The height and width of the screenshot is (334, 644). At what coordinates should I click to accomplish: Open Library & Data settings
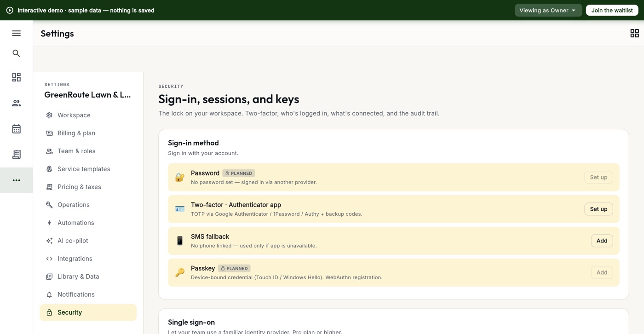[x=88, y=276]
